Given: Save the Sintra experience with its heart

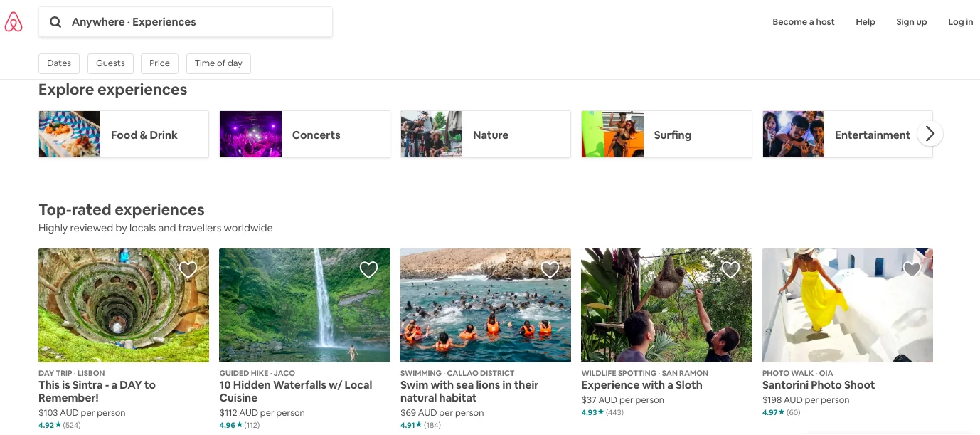Looking at the screenshot, I should (x=188, y=269).
